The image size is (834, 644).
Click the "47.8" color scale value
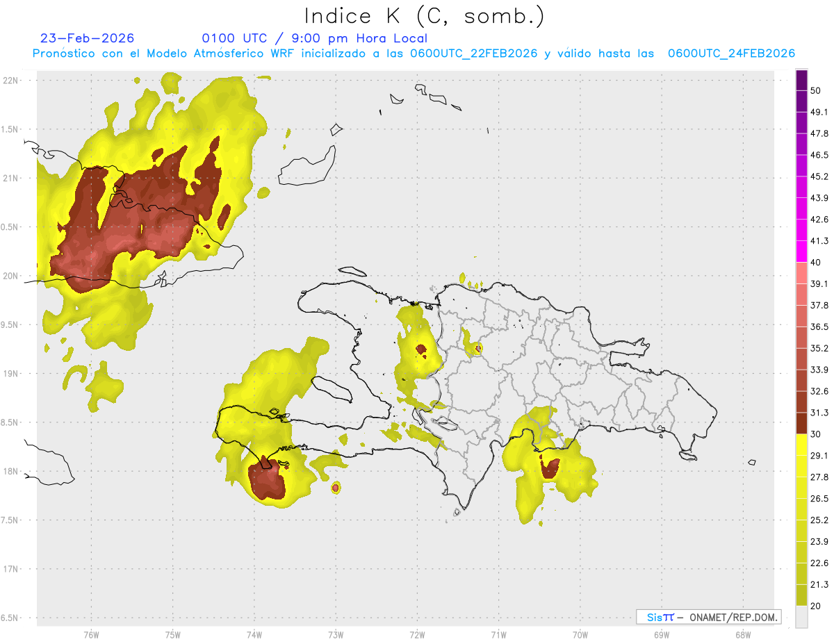tap(819, 133)
